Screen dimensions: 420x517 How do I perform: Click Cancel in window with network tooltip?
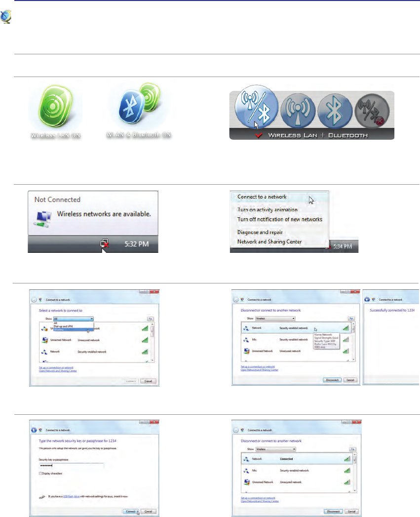[350, 380]
